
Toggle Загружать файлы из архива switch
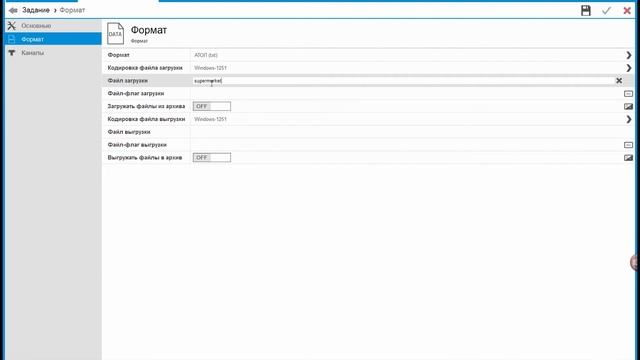coord(212,106)
